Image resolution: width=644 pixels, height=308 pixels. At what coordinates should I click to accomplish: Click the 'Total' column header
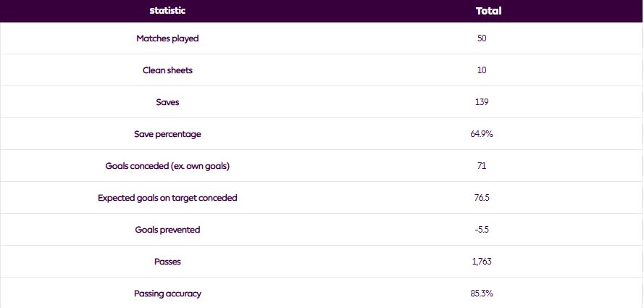488,11
